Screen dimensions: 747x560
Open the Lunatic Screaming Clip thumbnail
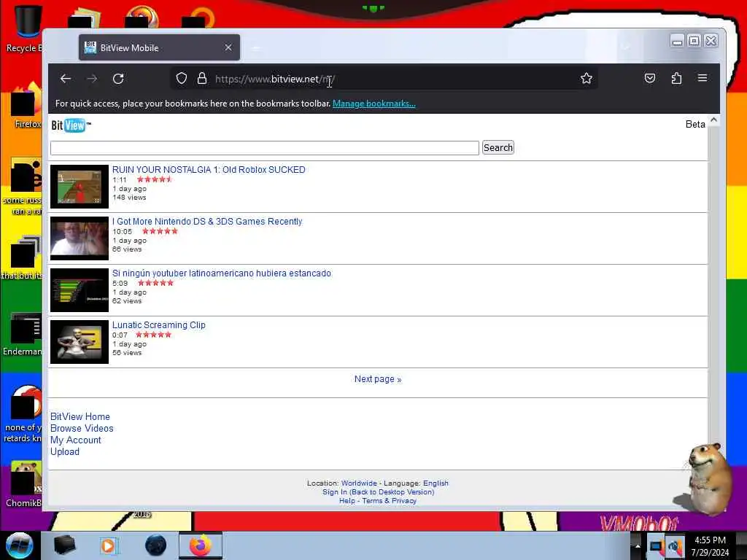coord(80,342)
